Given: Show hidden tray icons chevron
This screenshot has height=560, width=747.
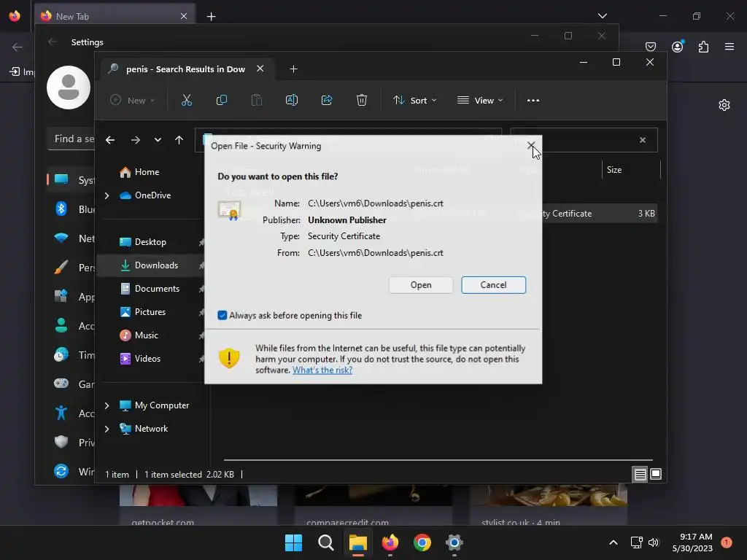Looking at the screenshot, I should click(613, 542).
